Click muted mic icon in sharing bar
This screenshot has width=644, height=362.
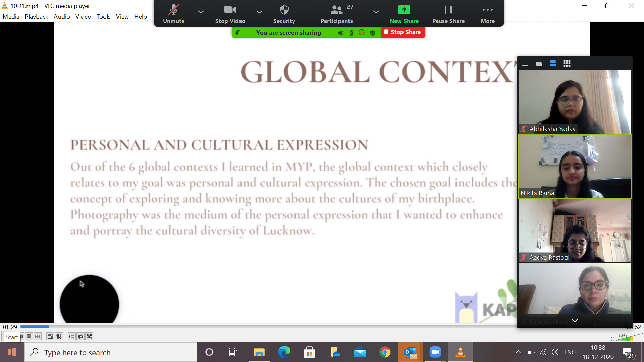(351, 33)
